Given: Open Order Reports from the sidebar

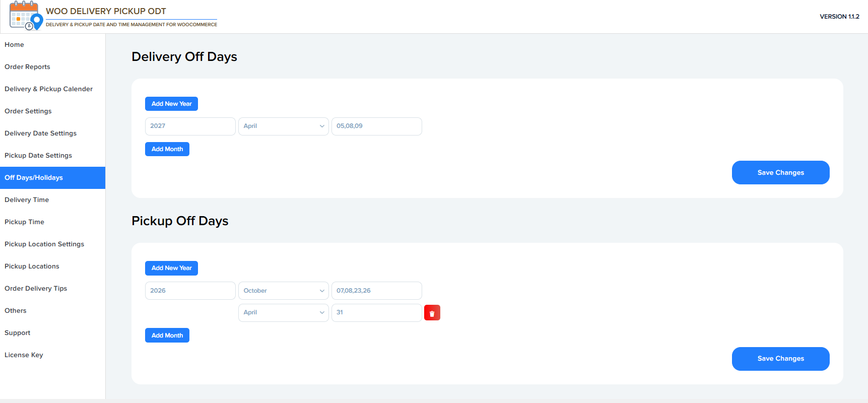Looking at the screenshot, I should (27, 67).
